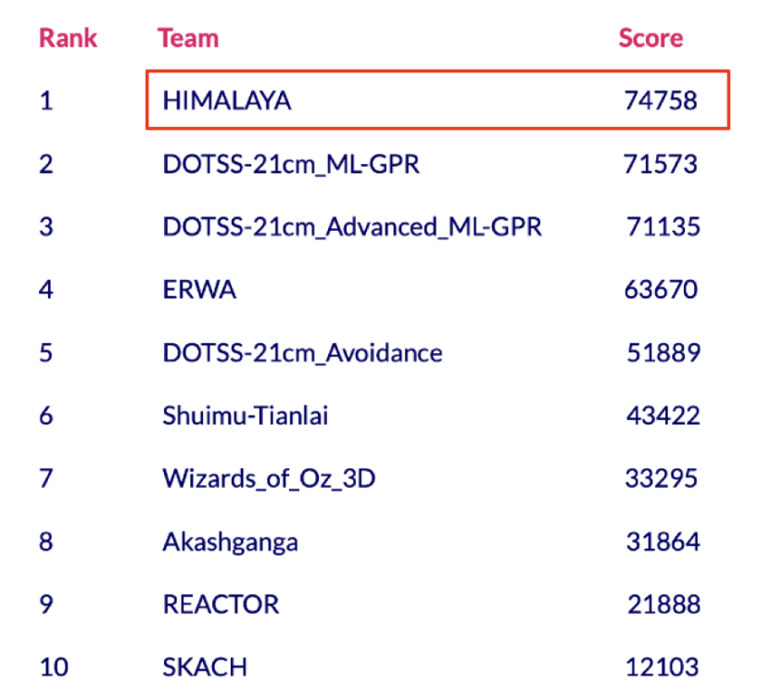The image size is (771, 700).
Task: Click the Wizards_of_Oz_3D team name
Action: tap(269, 479)
